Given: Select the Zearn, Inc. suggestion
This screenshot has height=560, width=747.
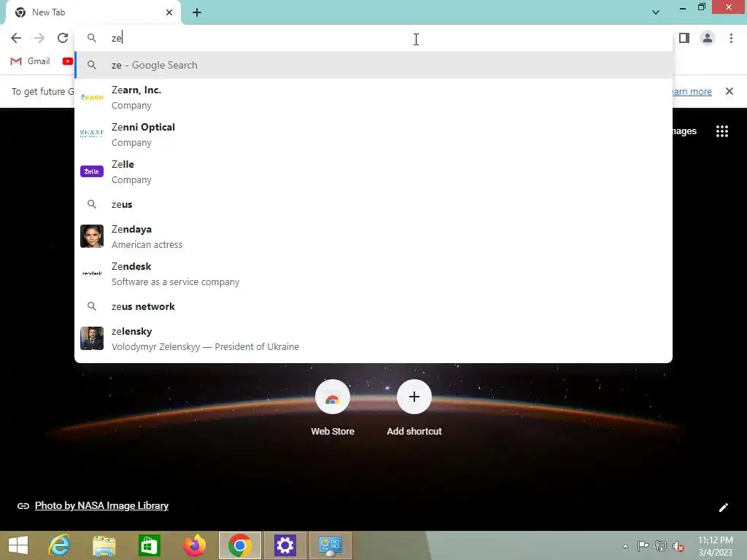Looking at the screenshot, I should [373, 97].
